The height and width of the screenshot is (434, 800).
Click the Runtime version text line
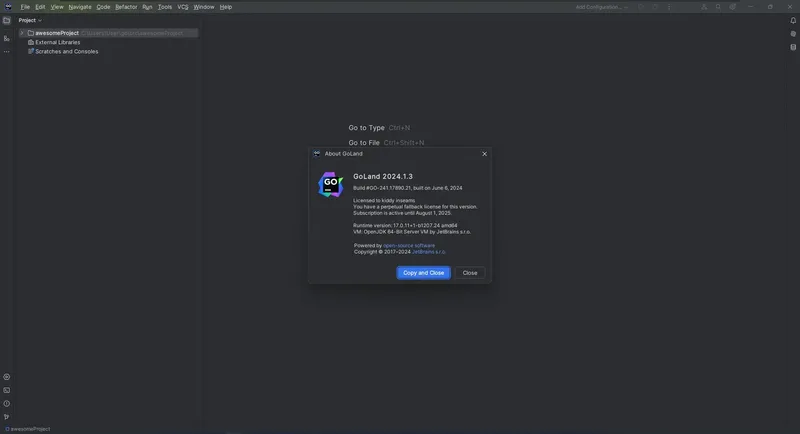[x=405, y=225]
